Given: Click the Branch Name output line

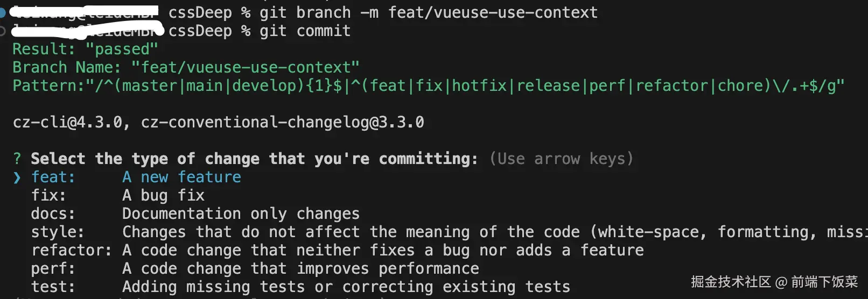Looking at the screenshot, I should (x=186, y=67).
